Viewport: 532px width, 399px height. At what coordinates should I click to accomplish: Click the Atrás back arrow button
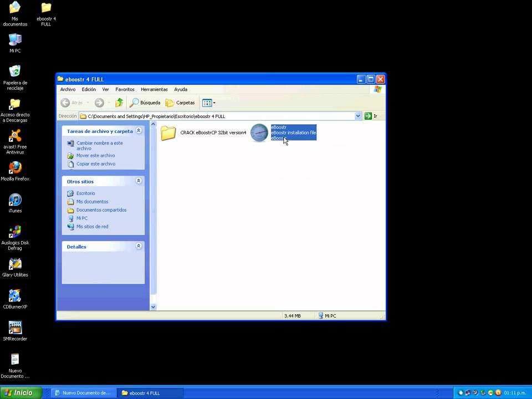click(x=71, y=103)
